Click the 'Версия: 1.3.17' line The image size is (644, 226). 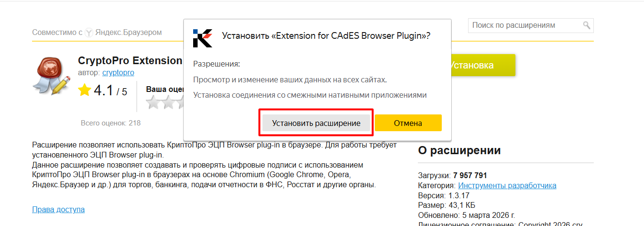tap(443, 195)
